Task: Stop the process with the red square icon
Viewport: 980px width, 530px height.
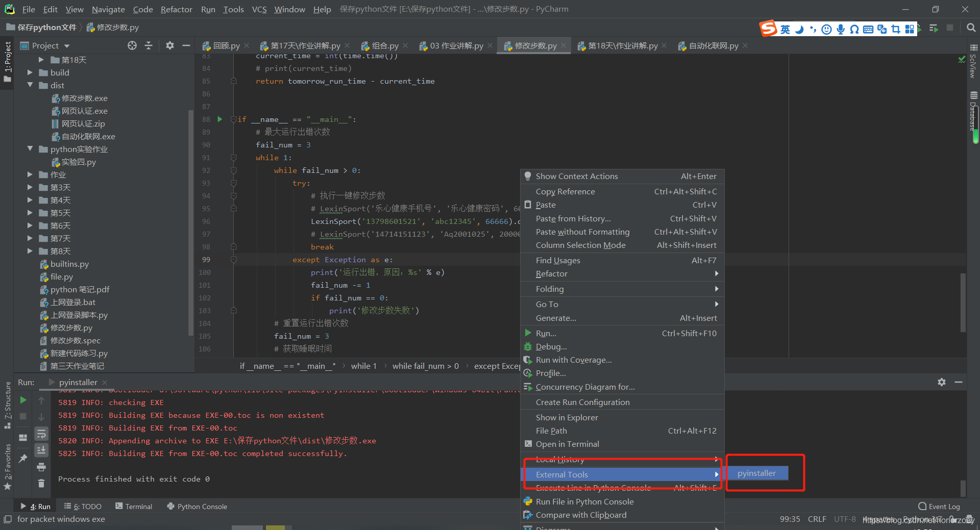Action: 23,416
